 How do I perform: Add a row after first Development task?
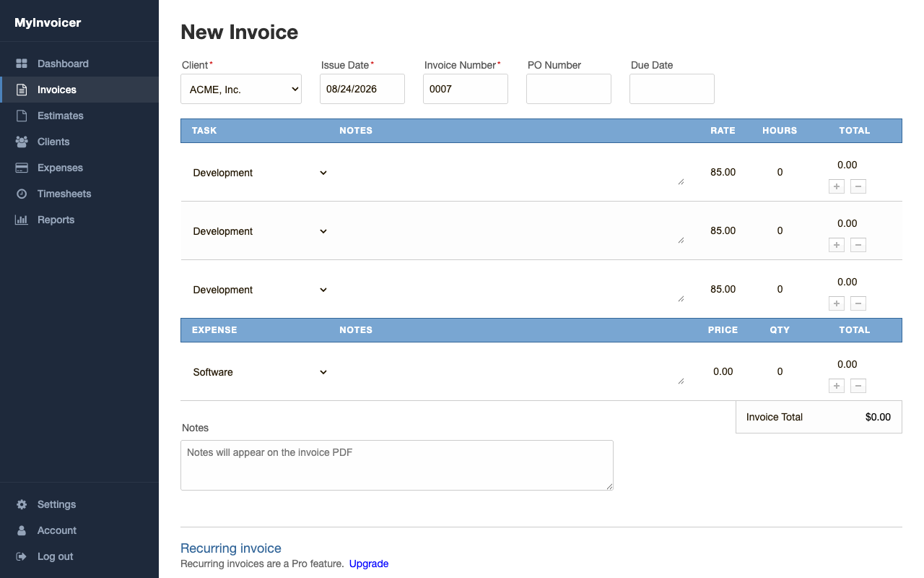837,186
